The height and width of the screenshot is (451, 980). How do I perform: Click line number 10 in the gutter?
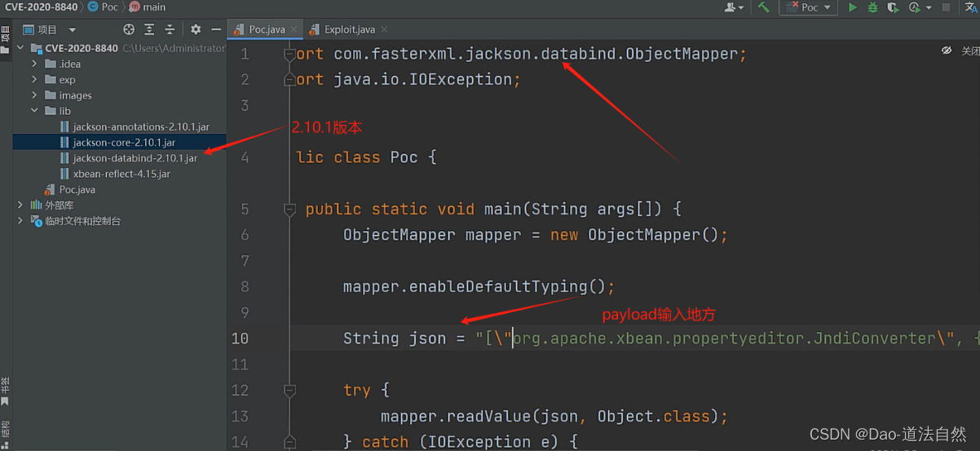point(240,338)
